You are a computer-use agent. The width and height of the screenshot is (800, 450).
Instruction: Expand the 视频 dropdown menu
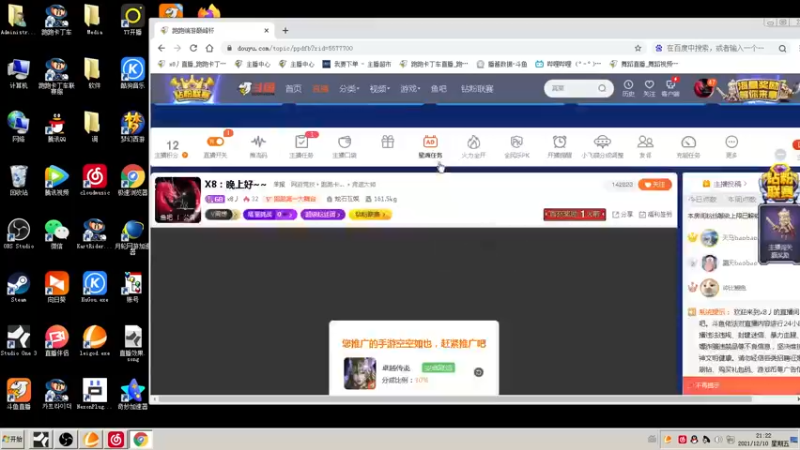(380, 89)
